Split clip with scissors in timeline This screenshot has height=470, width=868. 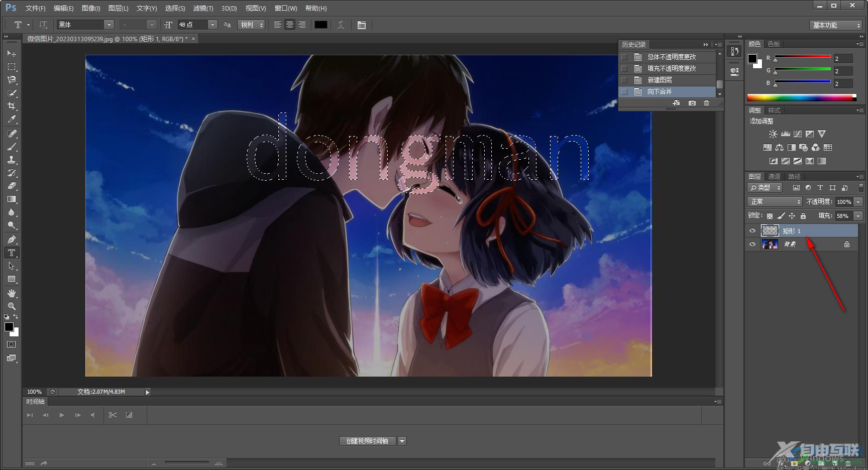pos(113,415)
